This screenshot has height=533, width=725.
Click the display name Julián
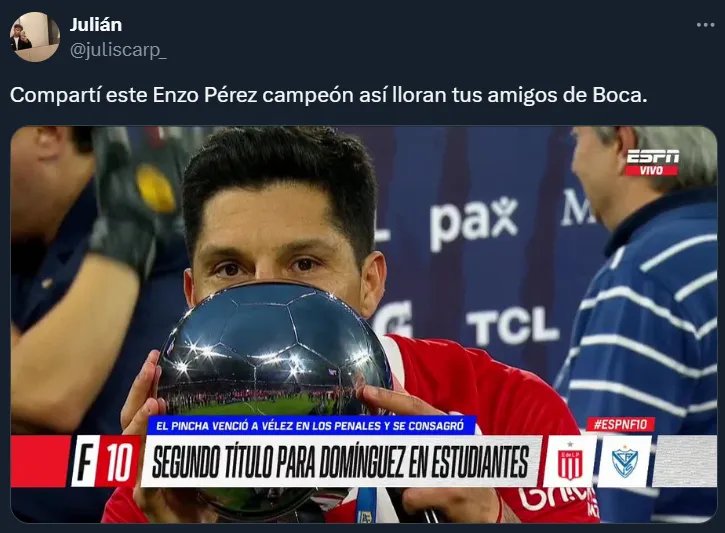pyautogui.click(x=96, y=25)
